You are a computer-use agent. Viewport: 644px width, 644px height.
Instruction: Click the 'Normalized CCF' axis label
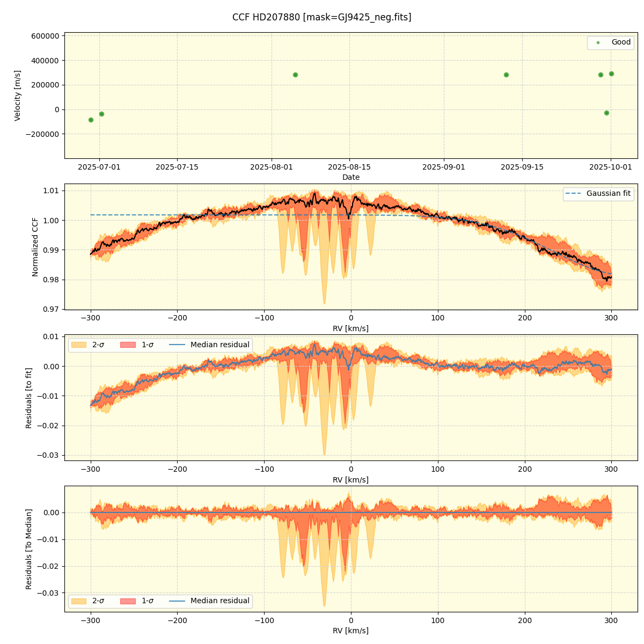point(35,247)
